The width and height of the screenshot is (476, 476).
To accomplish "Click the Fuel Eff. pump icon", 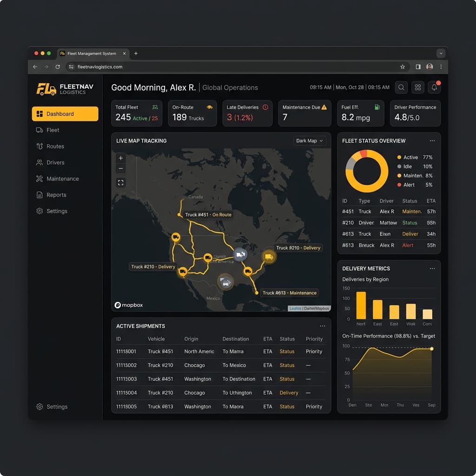I will (x=377, y=107).
